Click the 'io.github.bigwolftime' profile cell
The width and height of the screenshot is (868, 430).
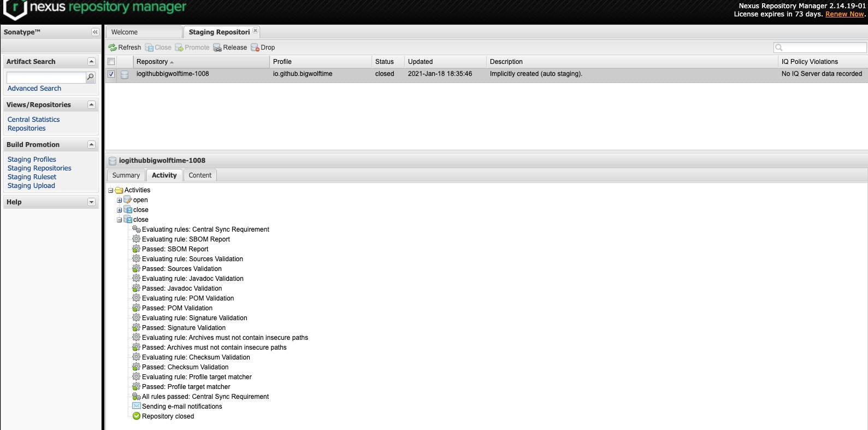click(x=303, y=74)
